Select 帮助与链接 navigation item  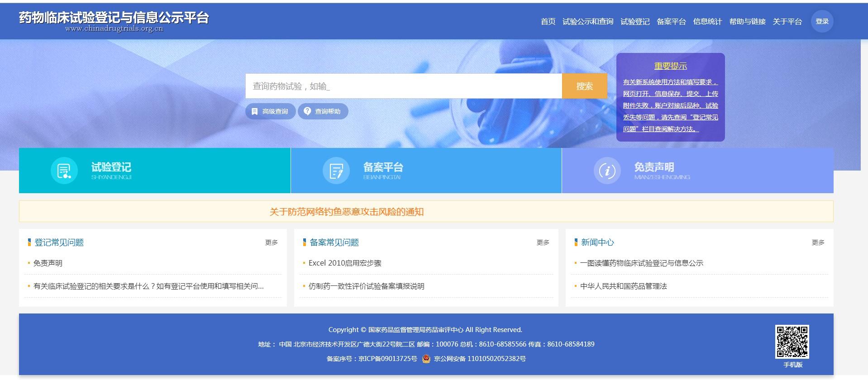tap(747, 21)
